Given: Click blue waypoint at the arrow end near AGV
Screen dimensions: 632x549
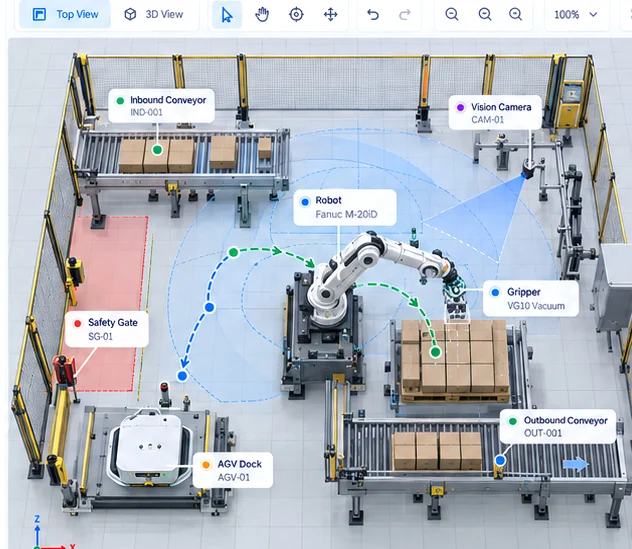Looking at the screenshot, I should (x=182, y=376).
